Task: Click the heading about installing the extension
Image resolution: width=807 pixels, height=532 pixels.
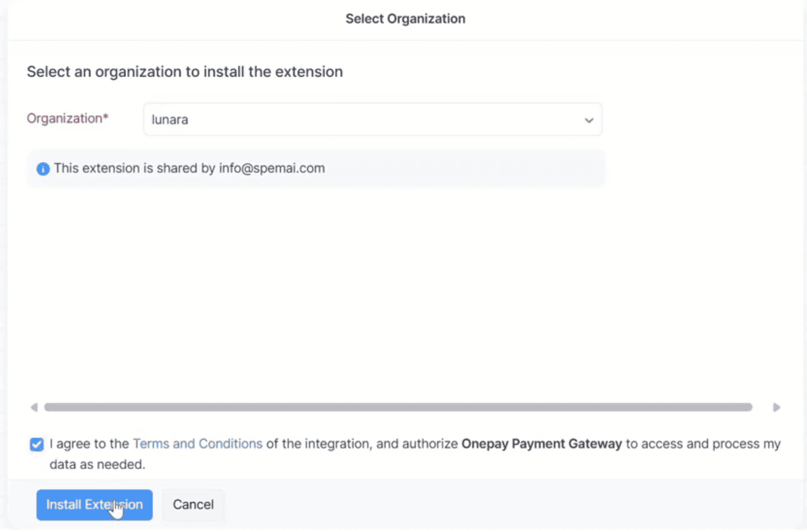Action: pos(185,72)
